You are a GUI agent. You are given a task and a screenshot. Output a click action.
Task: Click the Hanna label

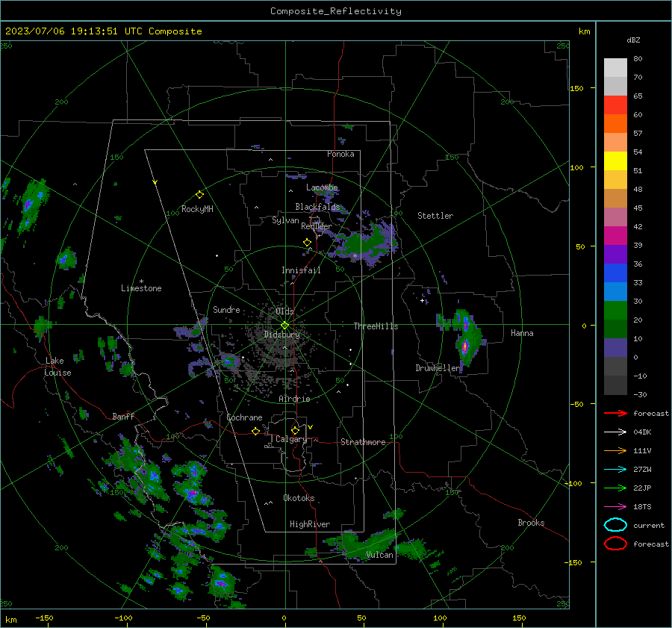pyautogui.click(x=522, y=333)
